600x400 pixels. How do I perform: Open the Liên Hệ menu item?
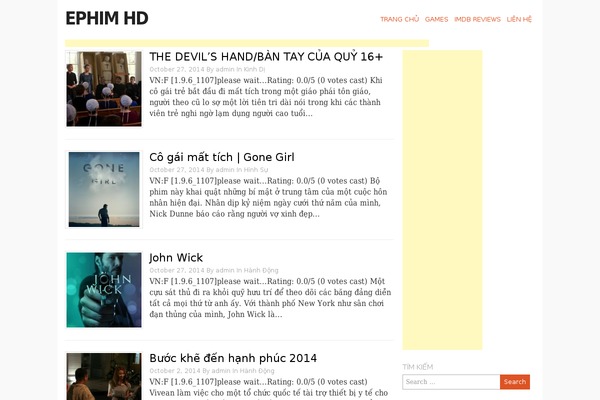(x=519, y=19)
